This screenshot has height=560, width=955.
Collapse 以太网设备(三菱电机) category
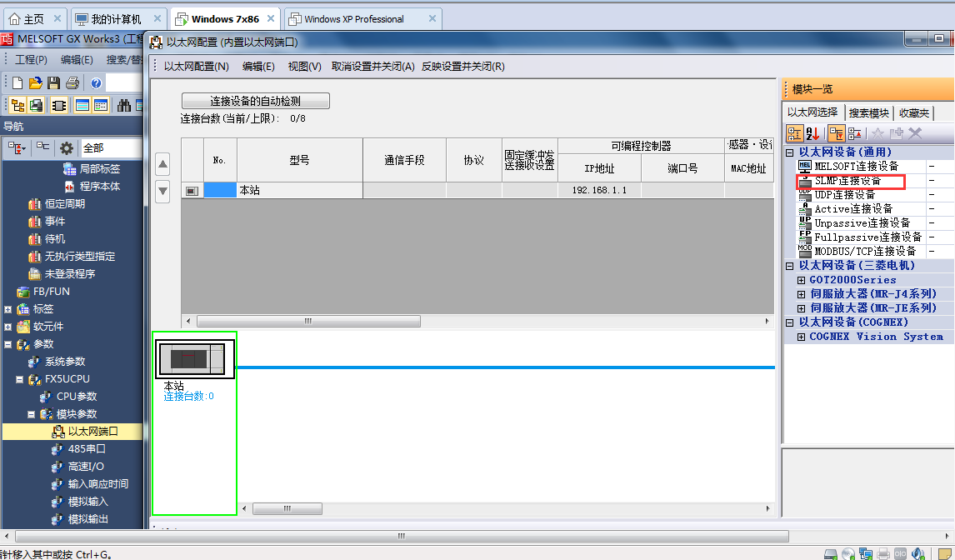click(x=790, y=267)
